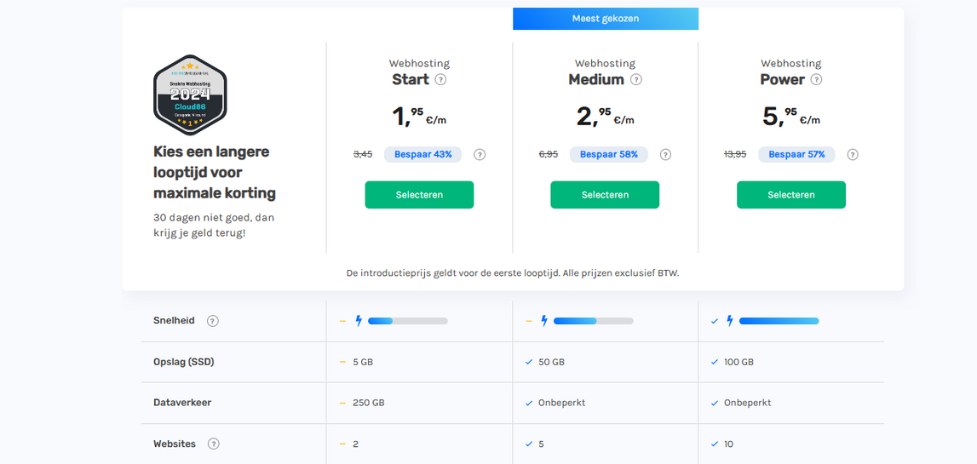The height and width of the screenshot is (464, 977).
Task: Select the Webhosting Power plan
Action: pos(791,195)
